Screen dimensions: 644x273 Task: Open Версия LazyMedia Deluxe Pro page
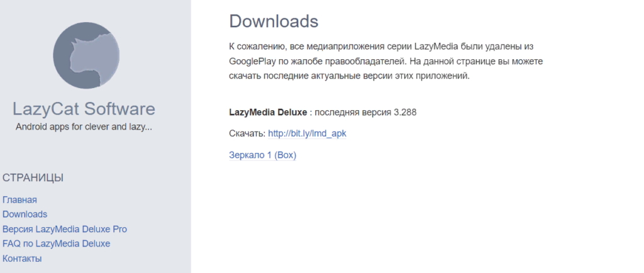tap(65, 229)
